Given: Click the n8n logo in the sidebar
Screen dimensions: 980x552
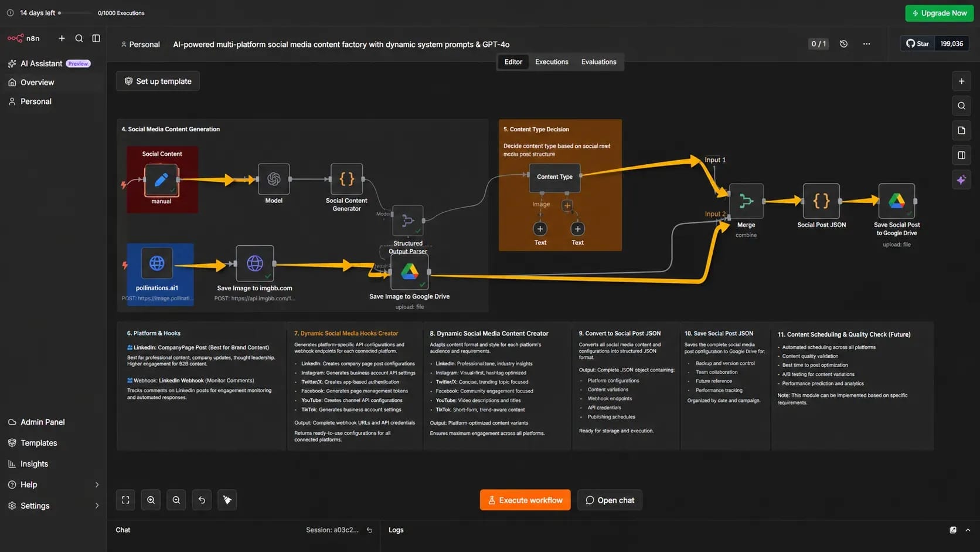Looking at the screenshot, I should point(23,38).
